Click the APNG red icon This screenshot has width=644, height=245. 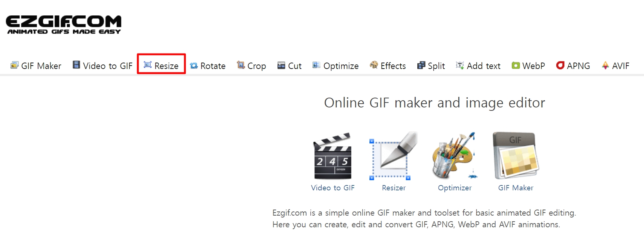point(560,65)
